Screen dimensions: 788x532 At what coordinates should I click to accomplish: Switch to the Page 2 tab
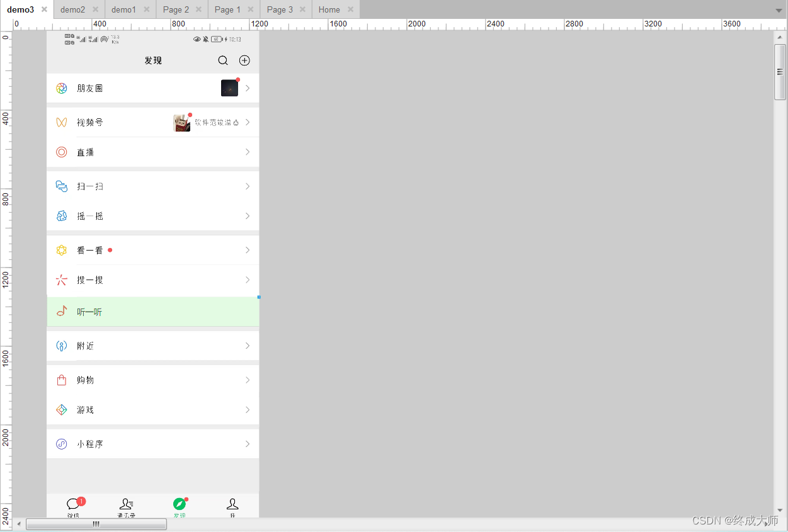coord(176,9)
